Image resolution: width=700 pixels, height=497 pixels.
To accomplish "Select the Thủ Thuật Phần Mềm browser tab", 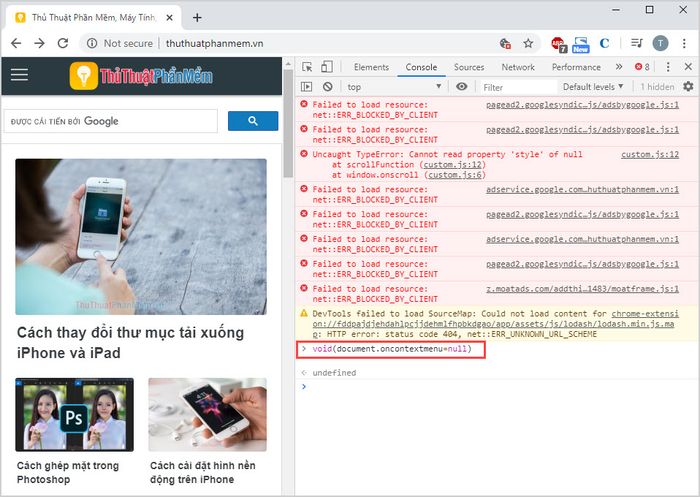I will pyautogui.click(x=94, y=17).
